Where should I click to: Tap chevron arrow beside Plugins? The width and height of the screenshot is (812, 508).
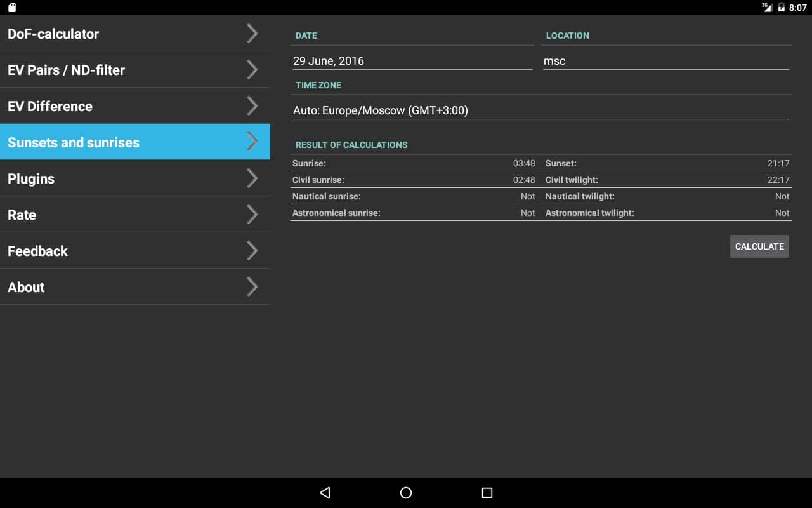click(x=252, y=178)
